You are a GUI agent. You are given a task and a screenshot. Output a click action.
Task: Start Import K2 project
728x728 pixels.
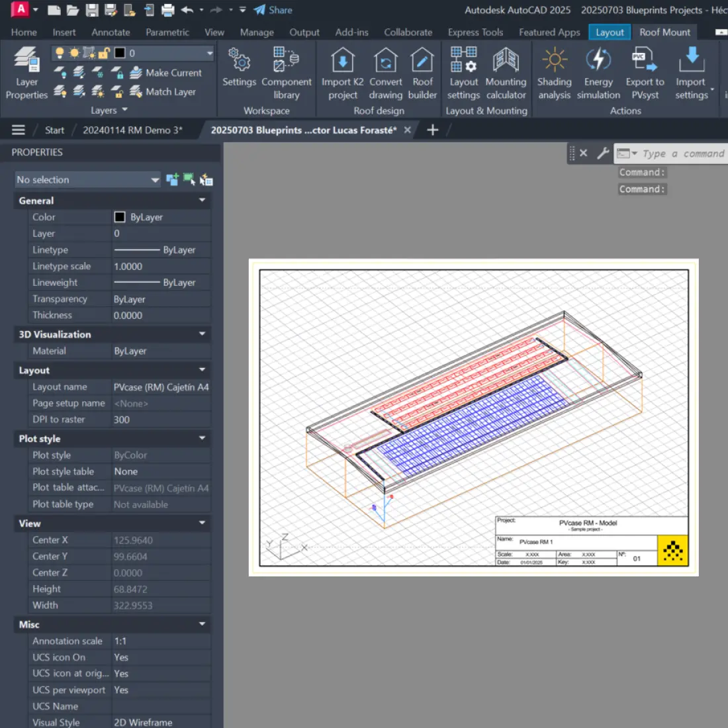pos(341,73)
